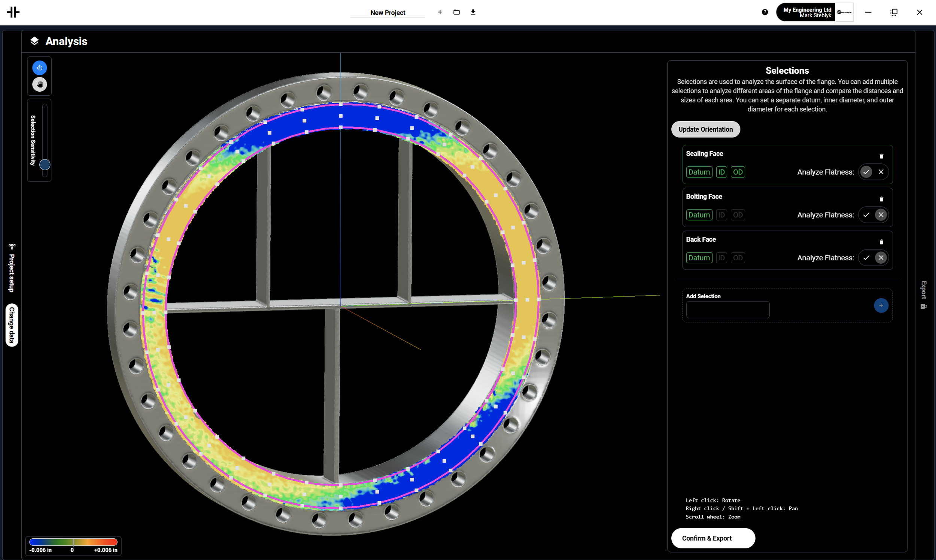Adjust the Selection Sensitivity slider
Screen dimensions: 936x560
point(44,165)
